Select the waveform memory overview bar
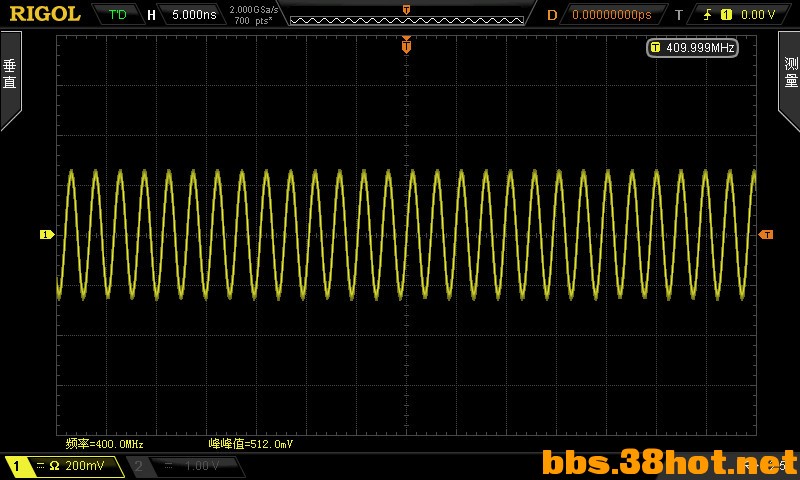800x480 pixels. [407, 20]
